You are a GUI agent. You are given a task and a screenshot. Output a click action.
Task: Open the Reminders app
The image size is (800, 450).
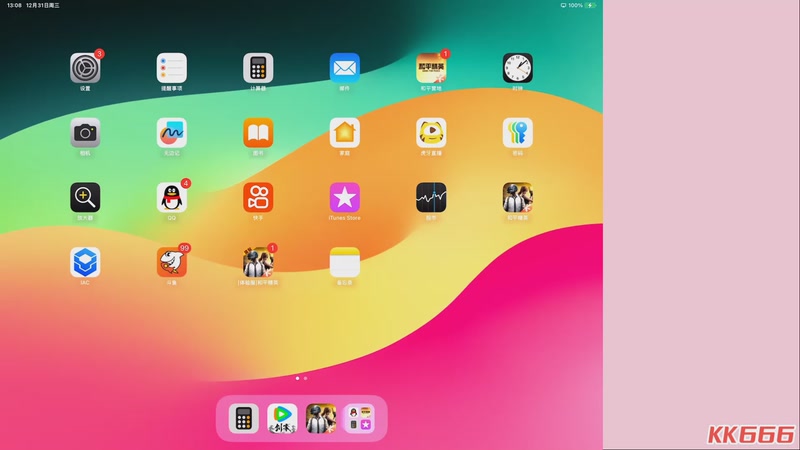[171, 68]
